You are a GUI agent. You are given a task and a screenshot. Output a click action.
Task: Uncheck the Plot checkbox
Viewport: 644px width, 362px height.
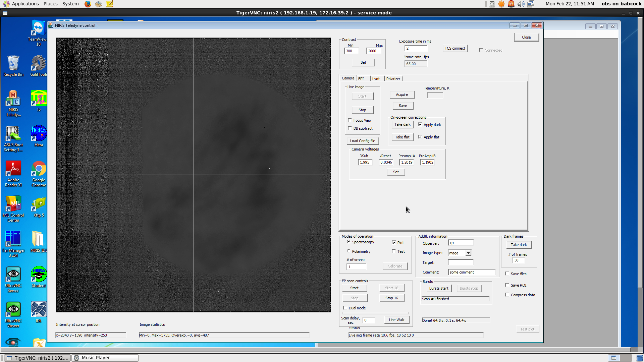tap(394, 242)
